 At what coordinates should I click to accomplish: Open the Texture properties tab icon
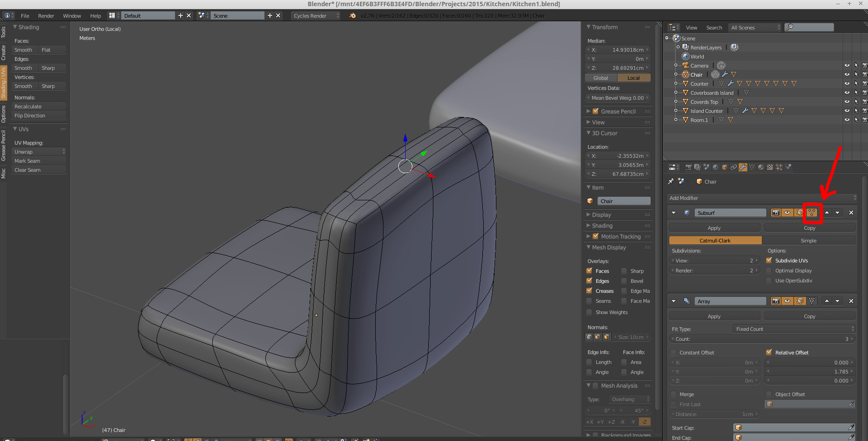click(x=770, y=167)
